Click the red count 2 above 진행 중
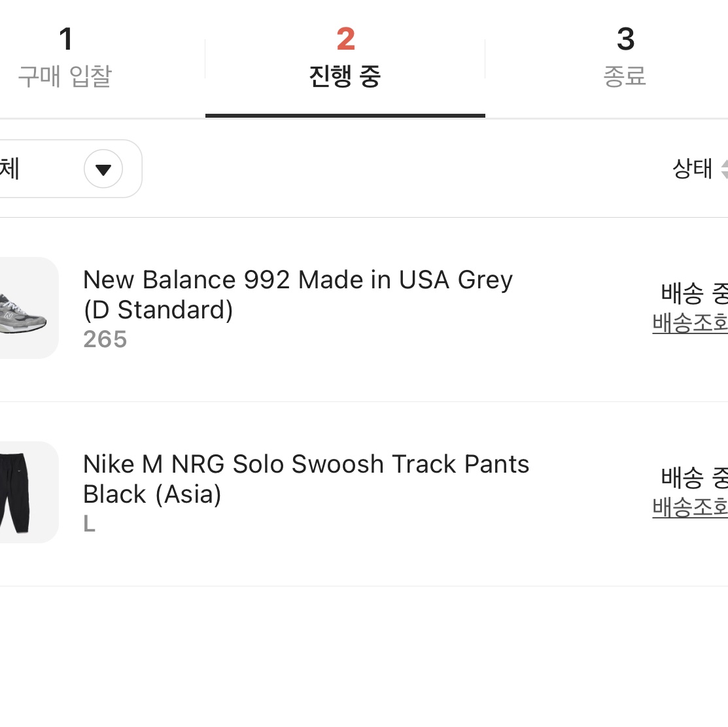728x727 pixels. coord(345,39)
